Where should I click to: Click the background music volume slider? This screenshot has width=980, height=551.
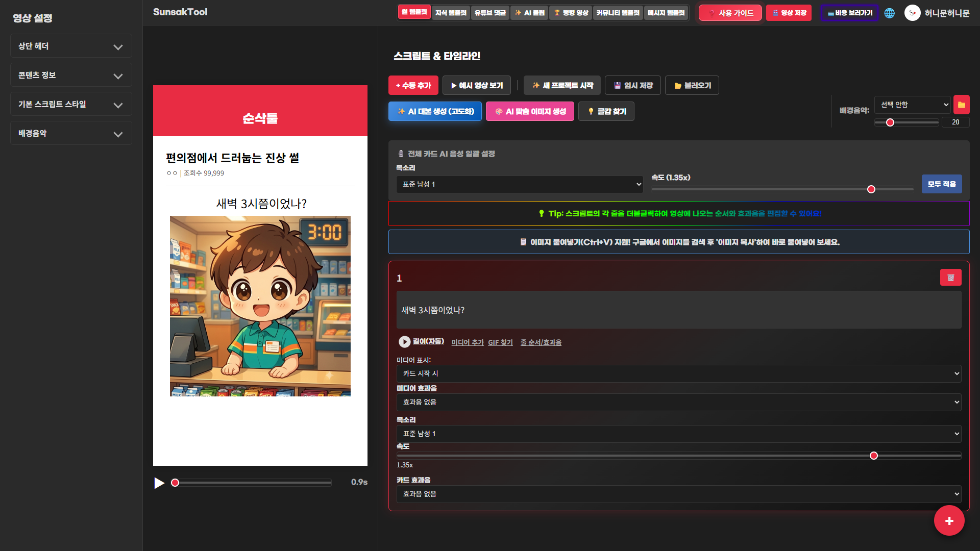tap(906, 122)
